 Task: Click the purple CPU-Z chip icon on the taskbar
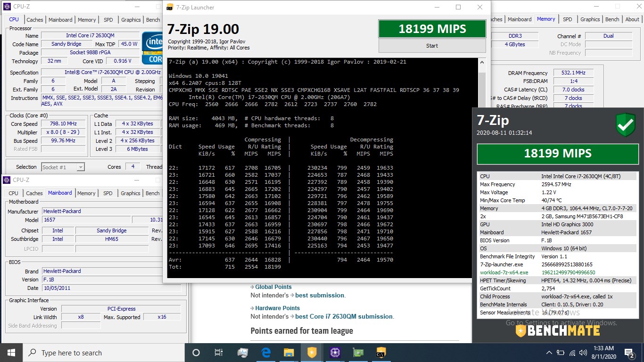click(x=335, y=353)
